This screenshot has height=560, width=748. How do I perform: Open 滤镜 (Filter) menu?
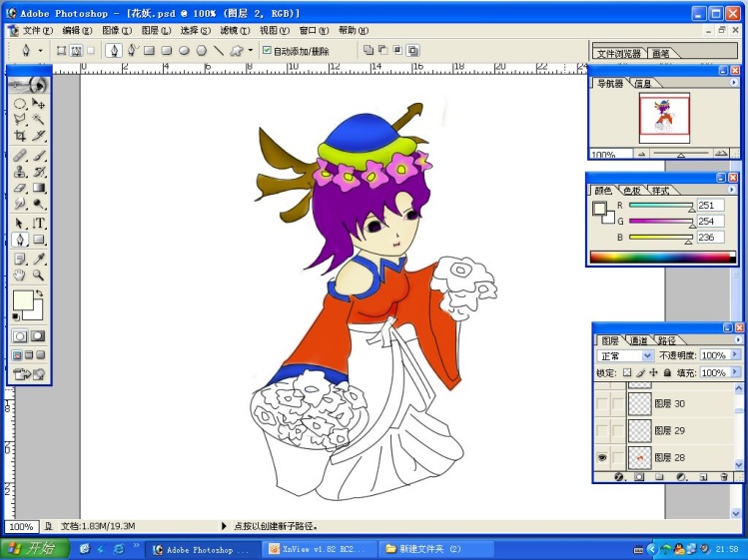point(235,30)
